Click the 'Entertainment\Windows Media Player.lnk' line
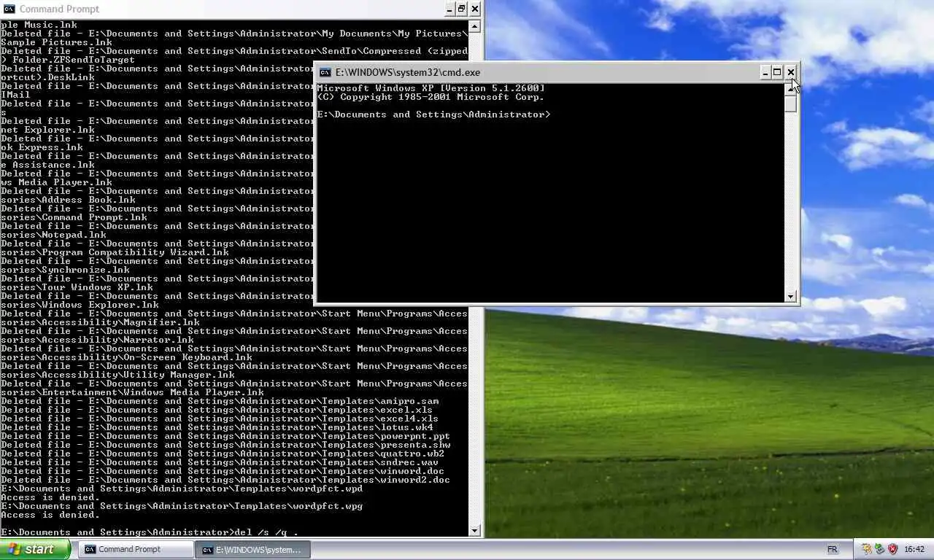The width and height of the screenshot is (934, 560). [x=131, y=392]
